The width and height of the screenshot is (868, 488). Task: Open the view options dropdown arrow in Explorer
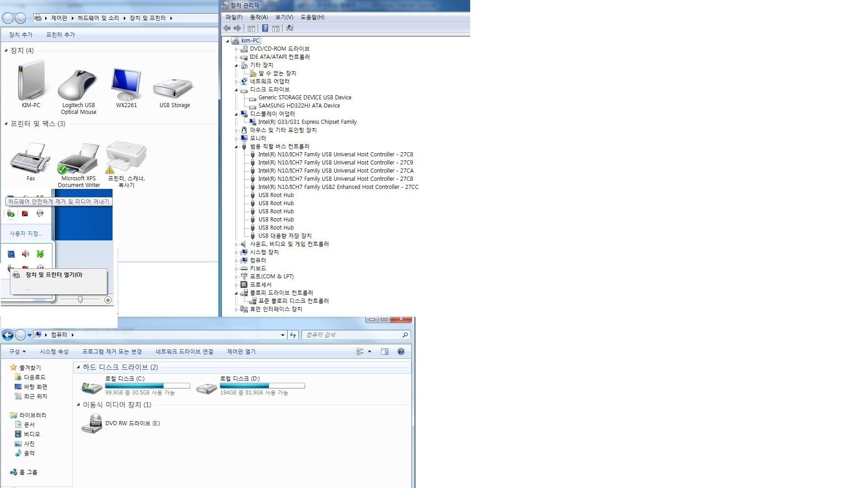pos(369,352)
